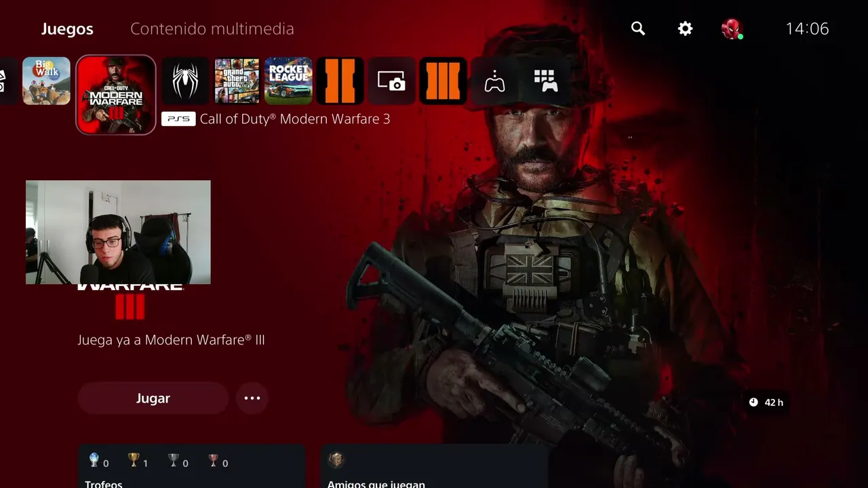Open the Amigos que juegan card
Screen dimensions: 868x488
pyautogui.click(x=434, y=466)
